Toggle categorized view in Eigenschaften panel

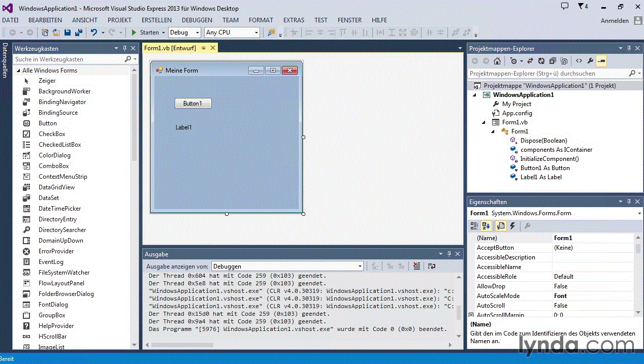click(x=474, y=226)
